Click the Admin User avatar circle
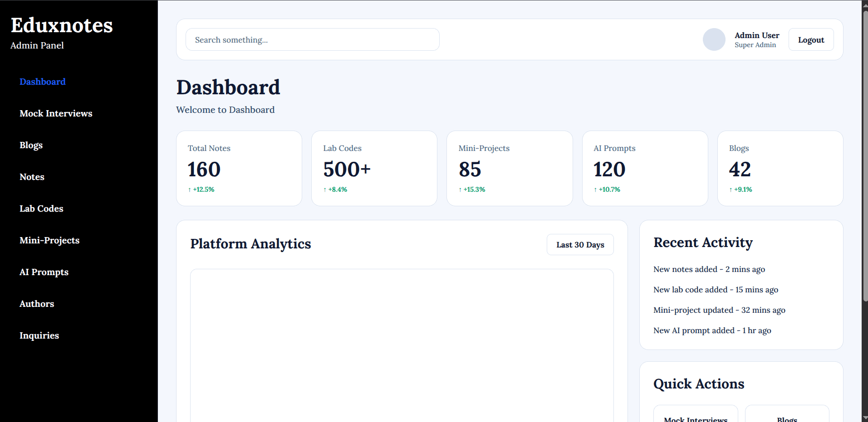The image size is (868, 422). tap(714, 39)
